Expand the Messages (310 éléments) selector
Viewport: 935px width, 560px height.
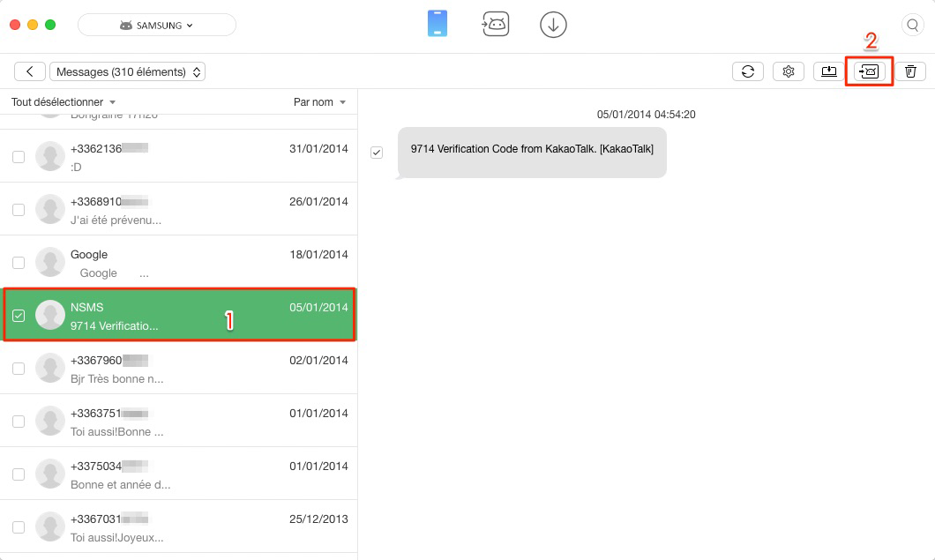click(127, 71)
